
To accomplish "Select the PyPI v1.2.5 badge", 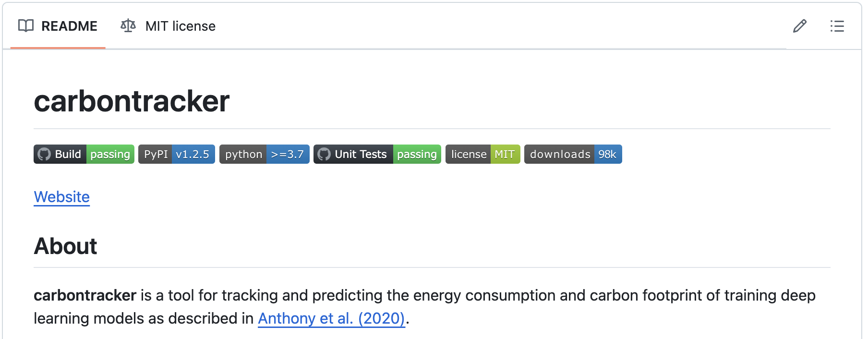I will pos(176,154).
